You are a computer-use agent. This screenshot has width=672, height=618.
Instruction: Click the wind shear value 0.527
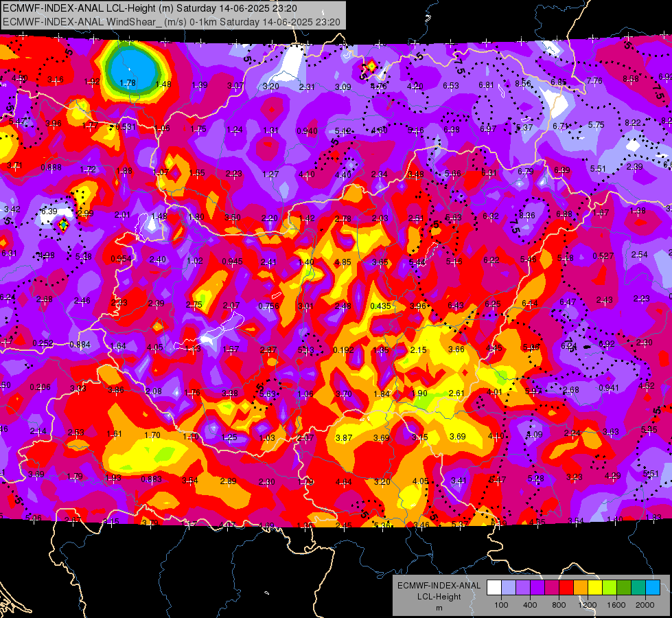603,256
